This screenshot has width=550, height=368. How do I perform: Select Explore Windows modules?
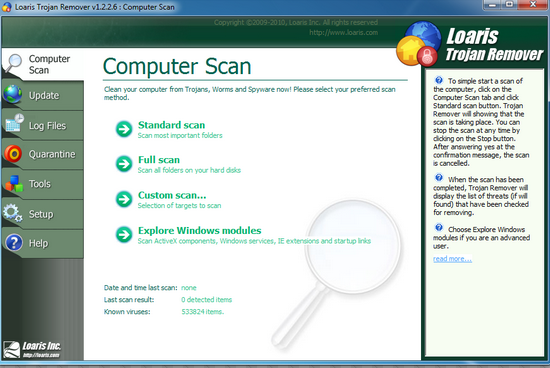coord(200,230)
